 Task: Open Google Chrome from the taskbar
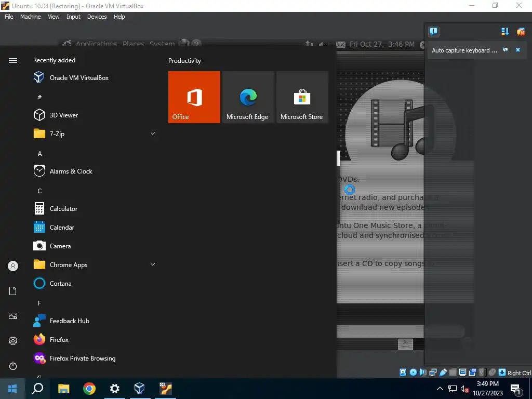(x=89, y=389)
